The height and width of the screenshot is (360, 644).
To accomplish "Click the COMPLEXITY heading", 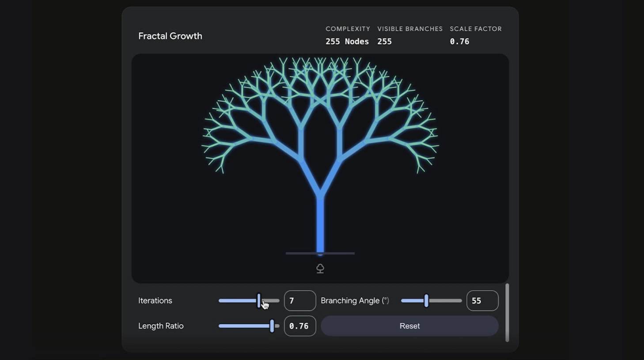I will point(348,29).
